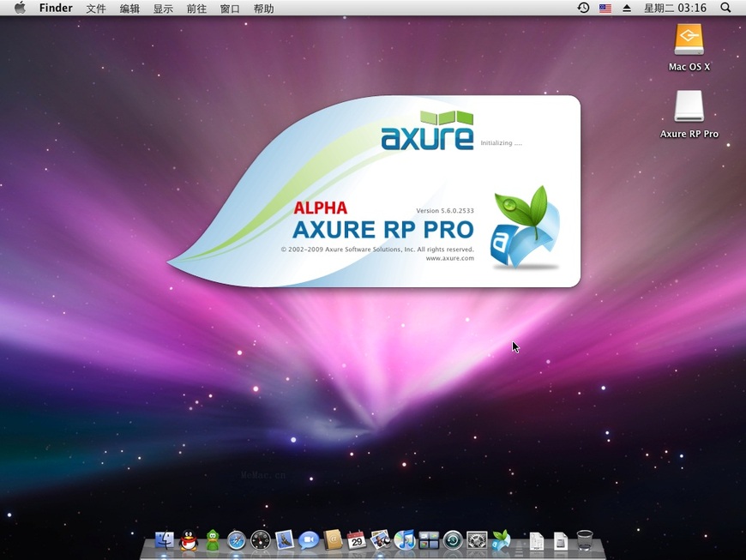Launch iChat speech bubble icon

tap(309, 540)
